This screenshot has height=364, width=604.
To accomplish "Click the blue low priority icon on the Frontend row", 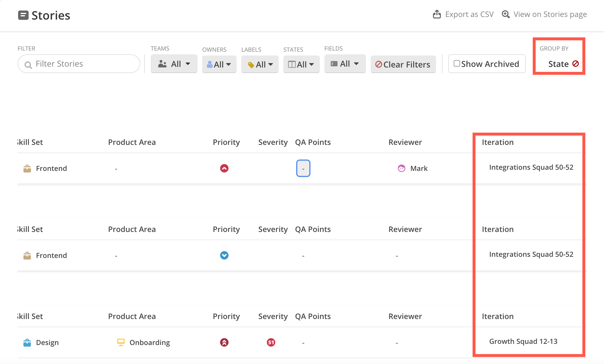I will tap(224, 255).
